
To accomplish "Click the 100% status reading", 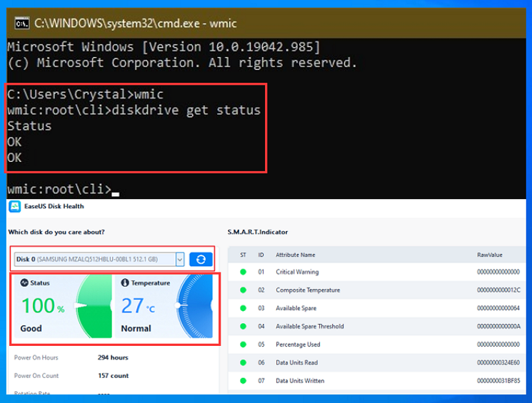I will [x=43, y=306].
